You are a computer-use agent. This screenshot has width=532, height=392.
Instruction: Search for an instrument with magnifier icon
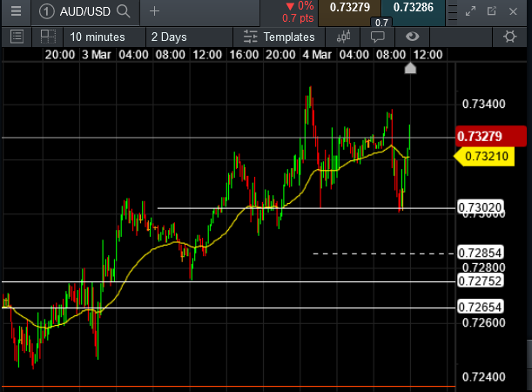pyautogui.click(x=123, y=11)
